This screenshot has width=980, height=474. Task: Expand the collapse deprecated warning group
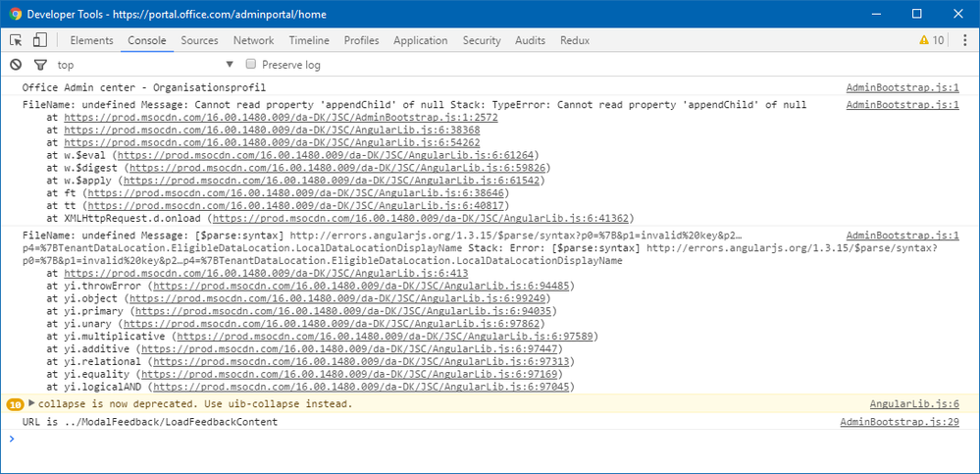click(x=31, y=403)
